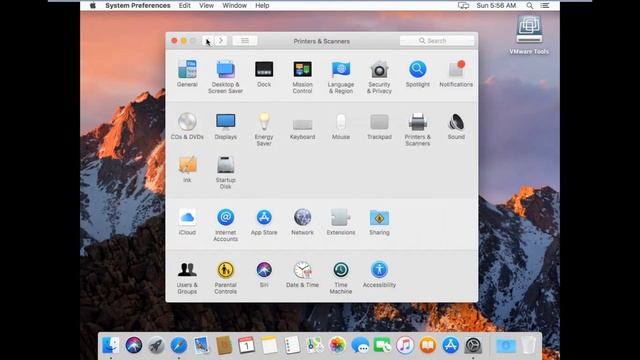The image size is (640, 360).
Task: Open Notification Center from menu bar
Action: [x=545, y=5]
